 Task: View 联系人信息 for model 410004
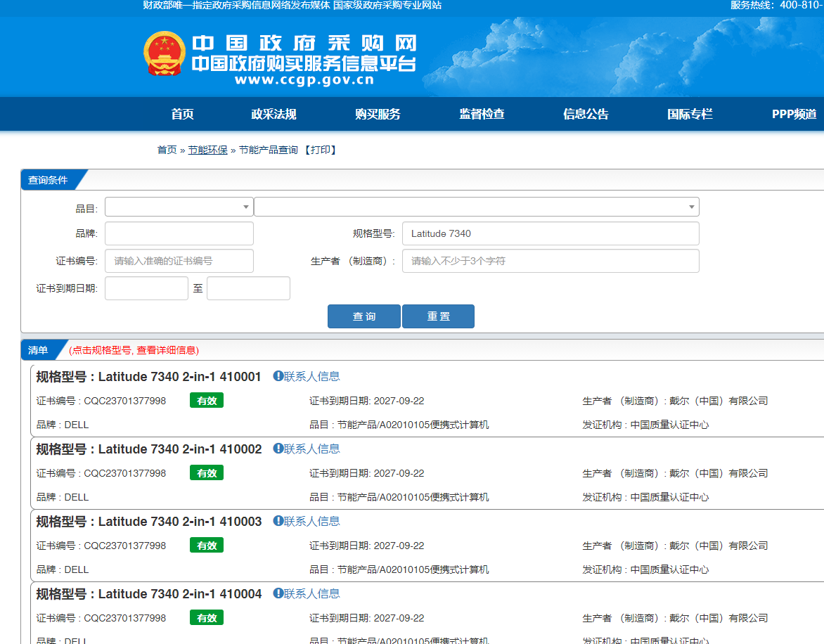pyautogui.click(x=311, y=594)
